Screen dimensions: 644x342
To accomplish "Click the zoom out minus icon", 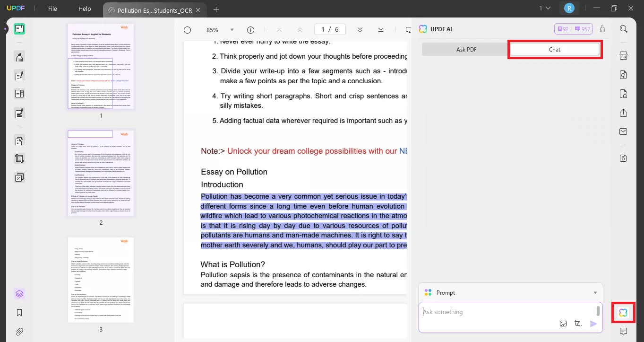I will click(187, 30).
